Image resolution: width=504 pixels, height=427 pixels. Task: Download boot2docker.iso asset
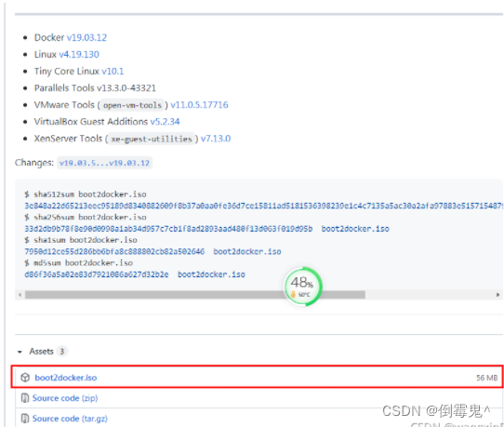(x=66, y=378)
